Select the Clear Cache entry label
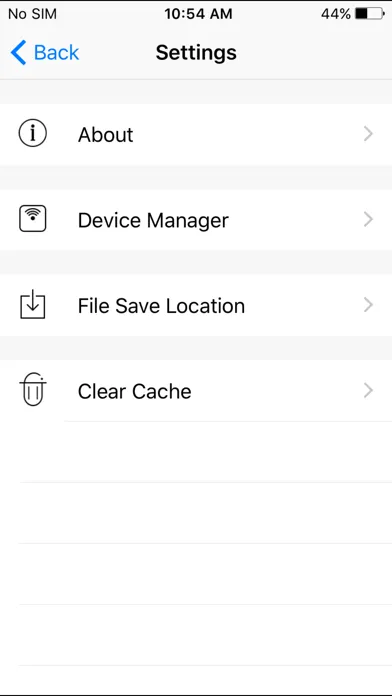Viewport: 392px width, 696px height. point(135,392)
